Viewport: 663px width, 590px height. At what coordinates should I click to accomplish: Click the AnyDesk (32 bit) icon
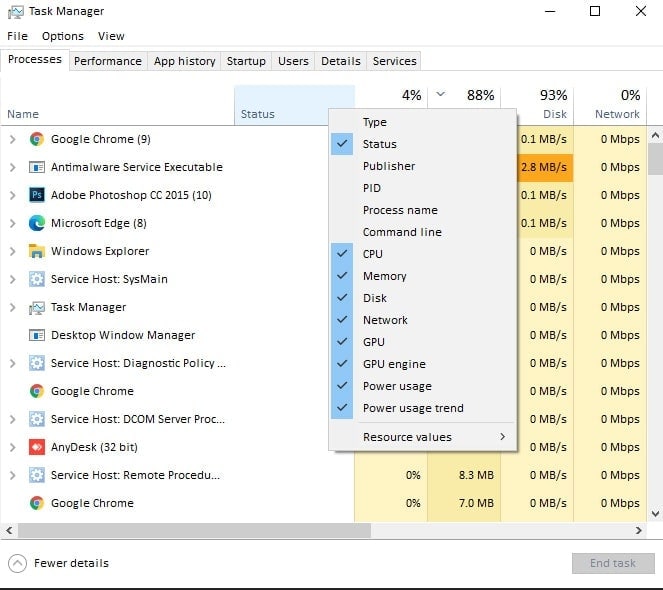[37, 447]
